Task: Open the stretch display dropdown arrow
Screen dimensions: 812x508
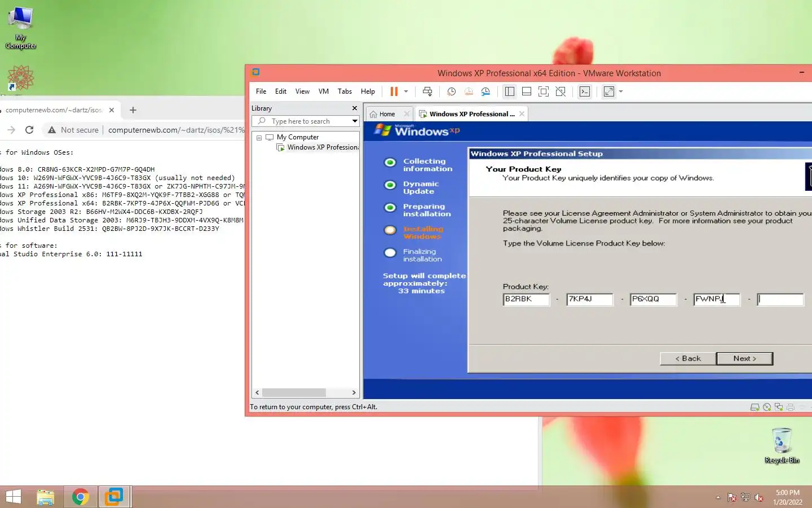Action: 621,91
